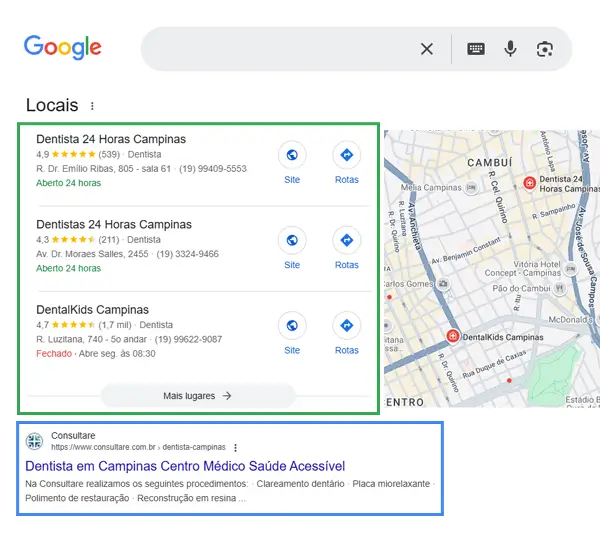Get Rotas for Dentistas 24 Horas Campinas
The height and width of the screenshot is (544, 600).
346,240
